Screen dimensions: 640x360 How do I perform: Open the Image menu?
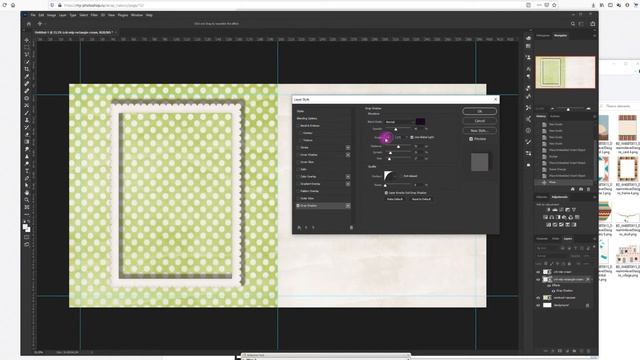coord(51,15)
